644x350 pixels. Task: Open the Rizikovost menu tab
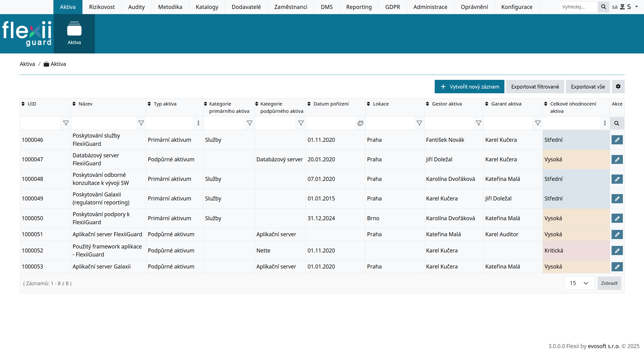coord(102,7)
